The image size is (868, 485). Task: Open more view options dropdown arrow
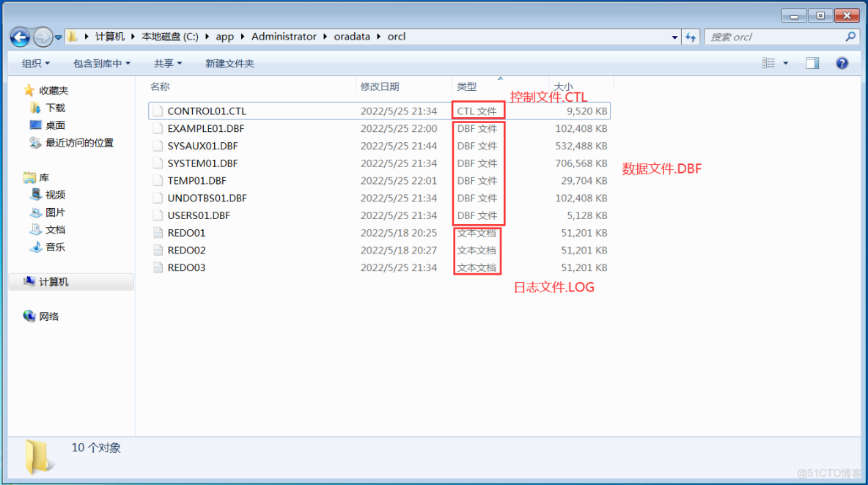tap(785, 63)
